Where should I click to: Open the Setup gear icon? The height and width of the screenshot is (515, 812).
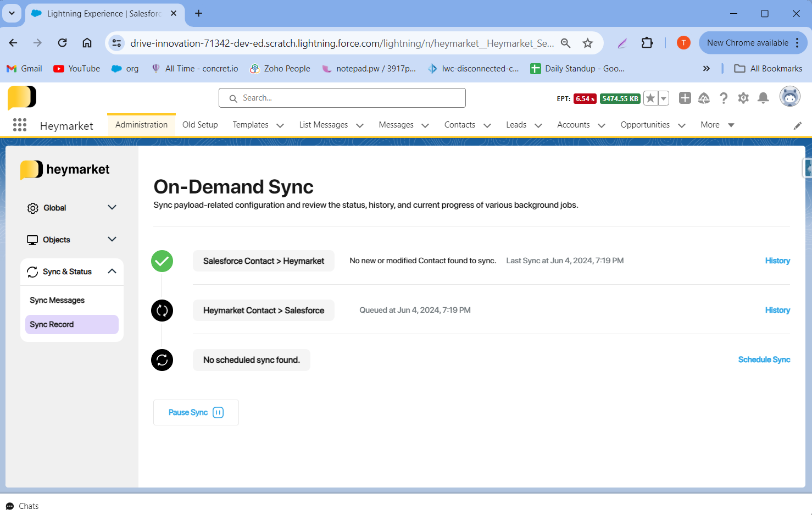(x=743, y=98)
